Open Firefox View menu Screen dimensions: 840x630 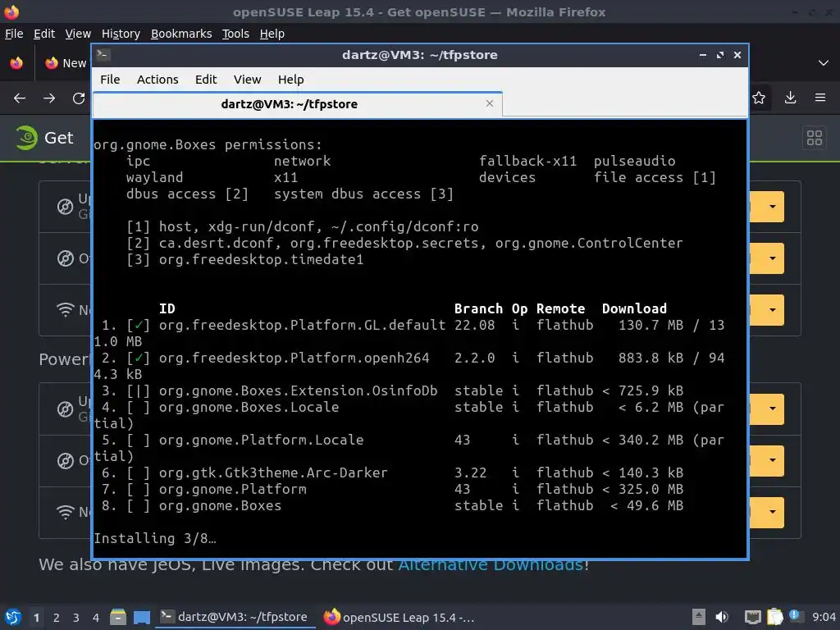78,34
